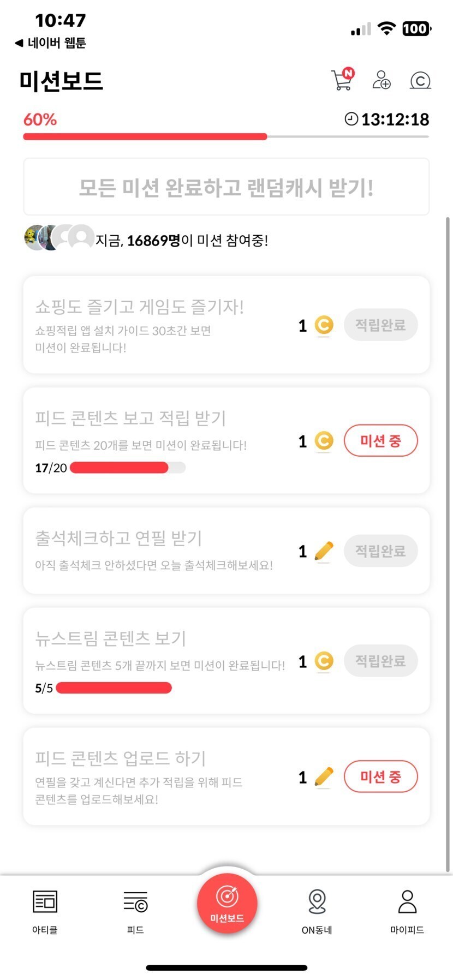Tap the pencil icon on attendance mission
453x980 pixels.
coord(324,551)
